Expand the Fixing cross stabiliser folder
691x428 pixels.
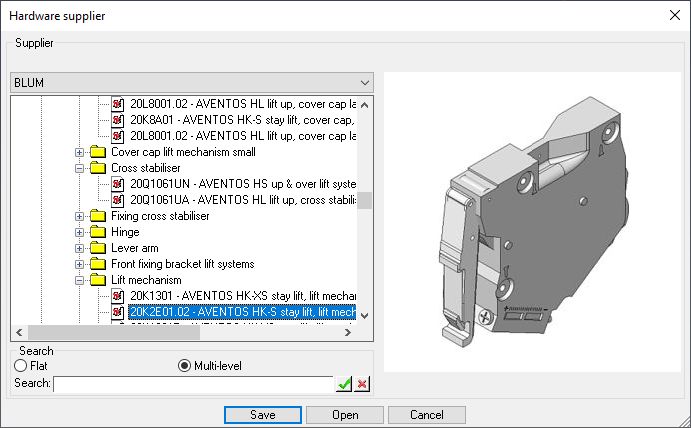[x=80, y=216]
